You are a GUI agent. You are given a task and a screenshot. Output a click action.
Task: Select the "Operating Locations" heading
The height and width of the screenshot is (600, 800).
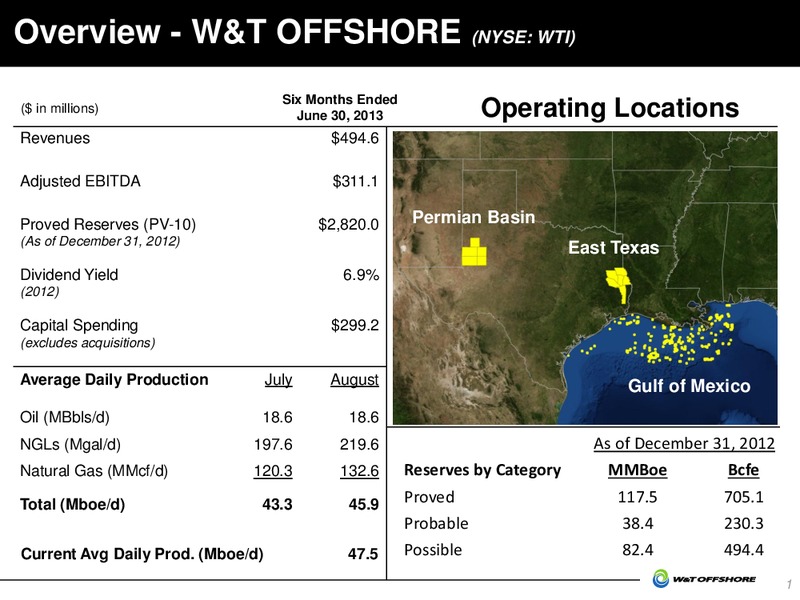tap(610, 108)
